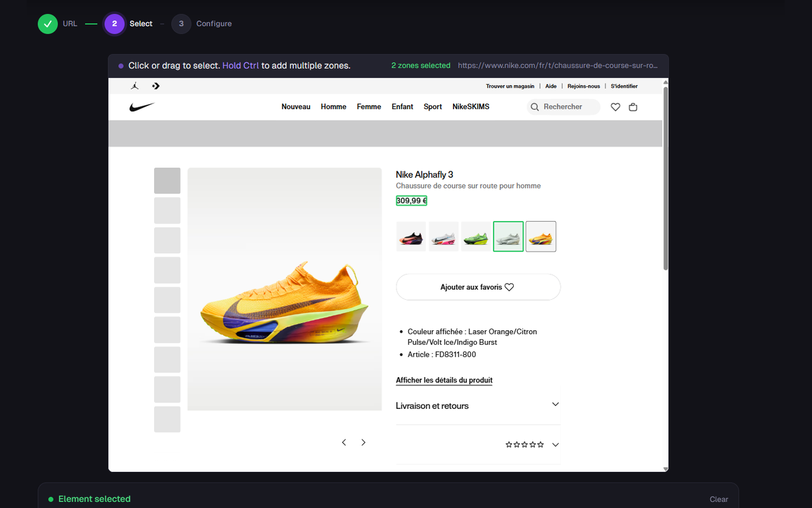Viewport: 812px width, 508px height.
Task: Open favorites heart icon in header
Action: tap(615, 107)
